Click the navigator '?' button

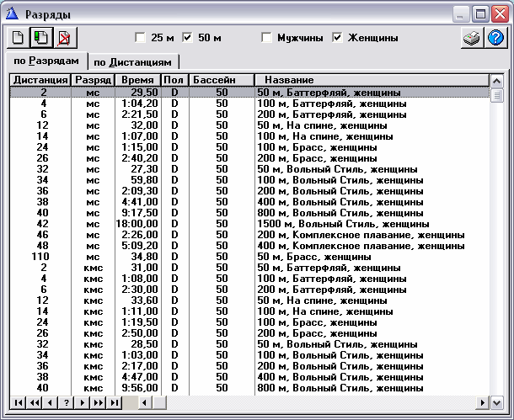pos(66,403)
